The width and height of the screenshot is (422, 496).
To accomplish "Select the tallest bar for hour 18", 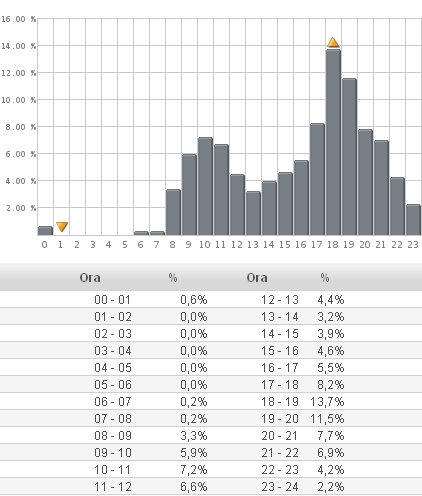I will point(333,142).
